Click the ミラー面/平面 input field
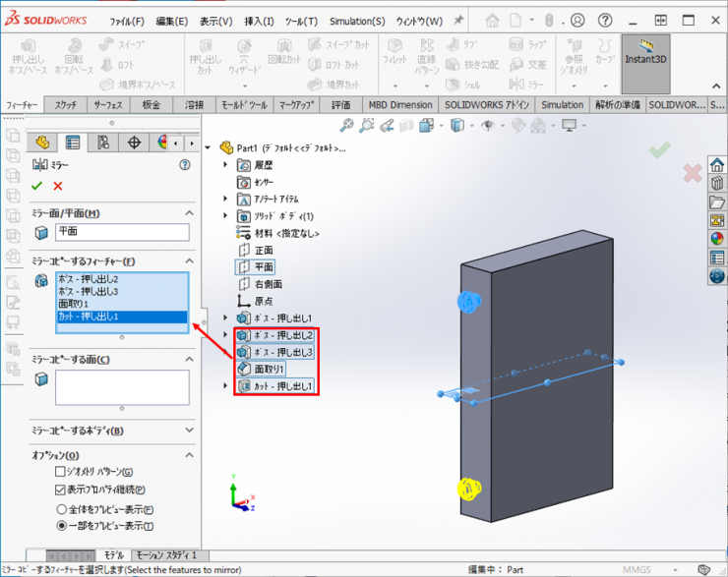Image resolution: width=728 pixels, height=577 pixels. click(122, 232)
